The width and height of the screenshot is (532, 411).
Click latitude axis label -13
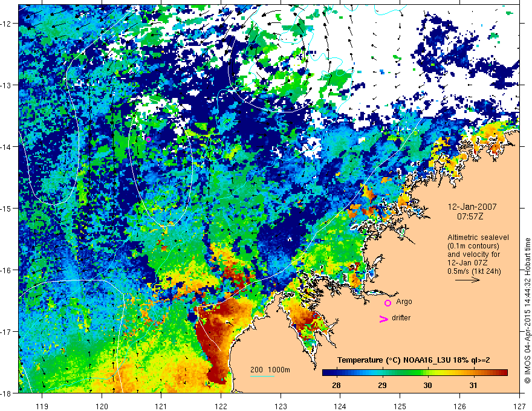[7, 85]
